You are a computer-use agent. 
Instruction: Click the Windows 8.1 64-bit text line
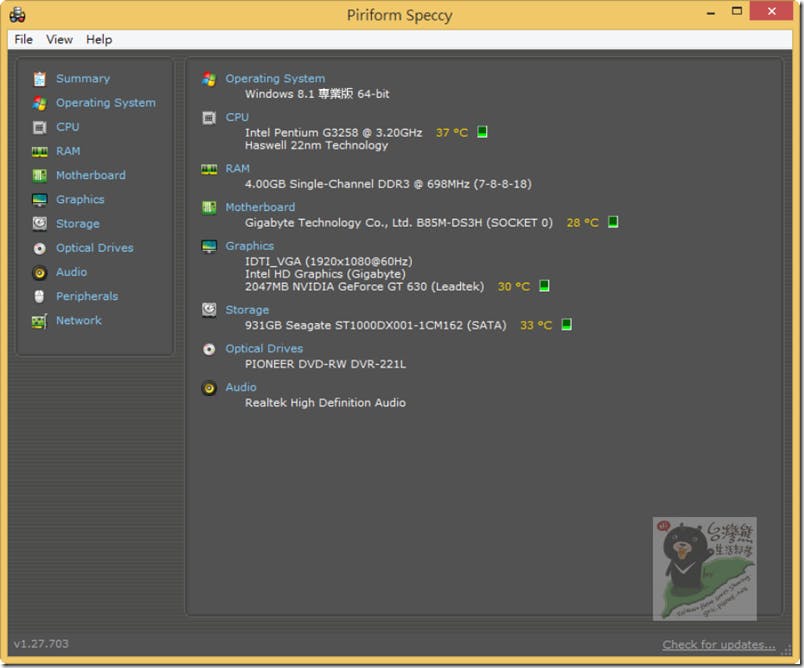[317, 94]
